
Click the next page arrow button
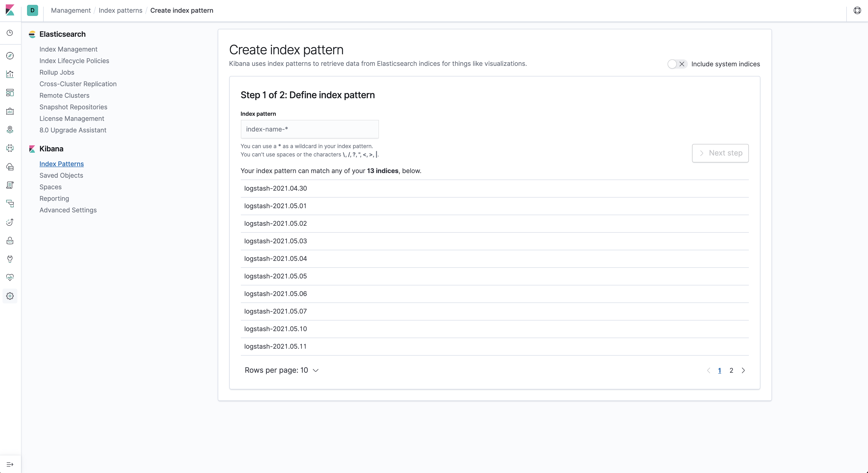coord(744,370)
